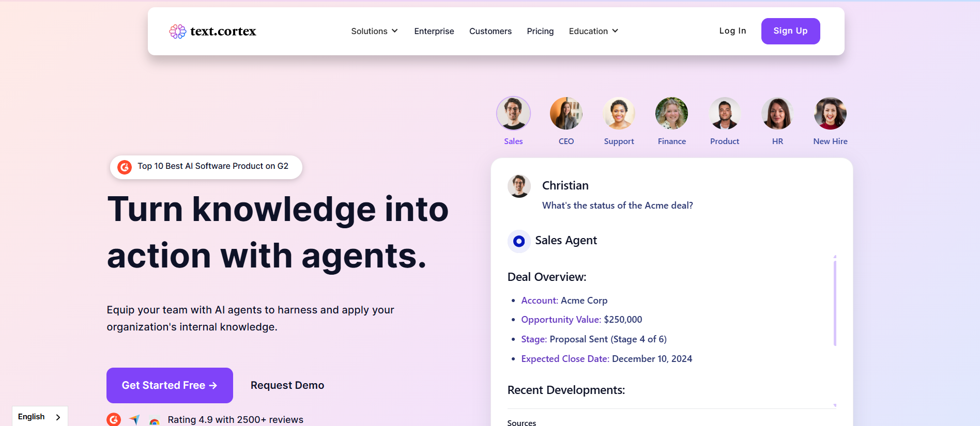Click the Sales Agent circle icon
This screenshot has height=426, width=980.
519,241
